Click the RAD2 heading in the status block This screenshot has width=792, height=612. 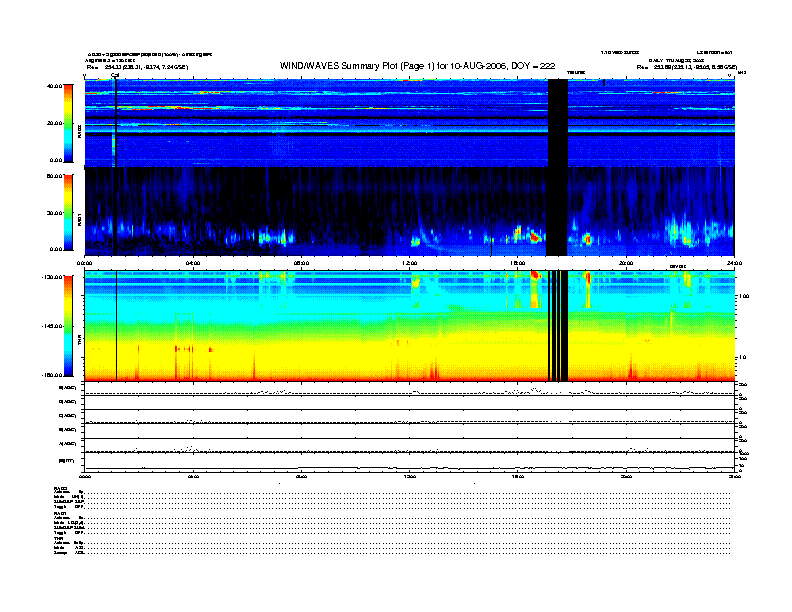coord(61,487)
